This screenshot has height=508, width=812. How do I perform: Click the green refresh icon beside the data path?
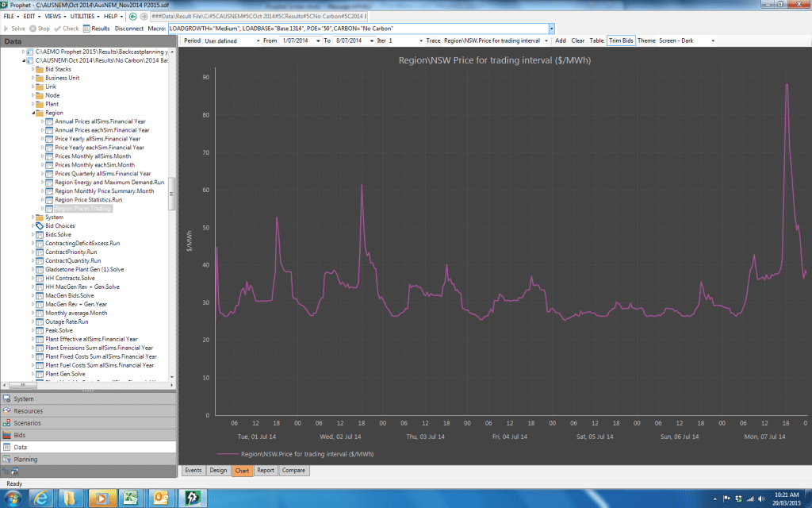pos(133,15)
